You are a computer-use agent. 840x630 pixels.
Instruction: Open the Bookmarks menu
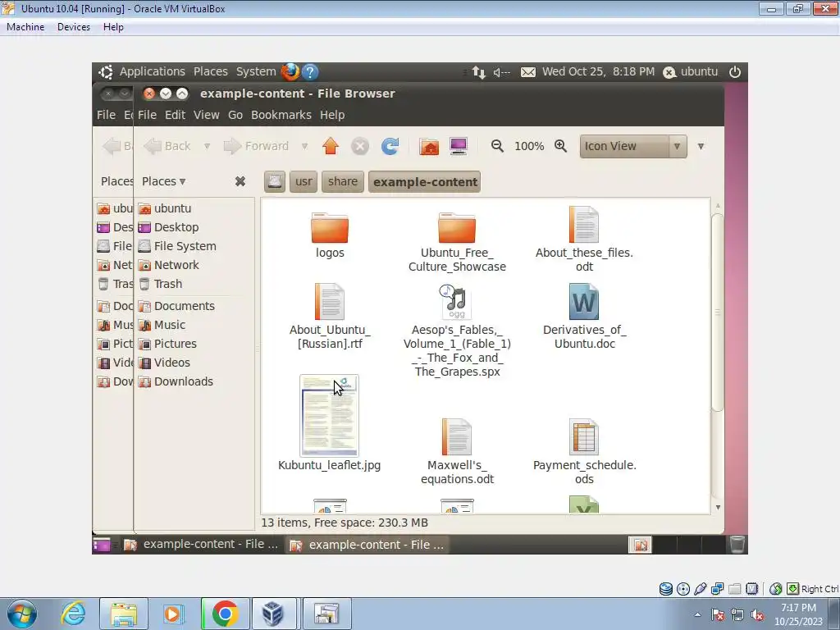tap(281, 115)
